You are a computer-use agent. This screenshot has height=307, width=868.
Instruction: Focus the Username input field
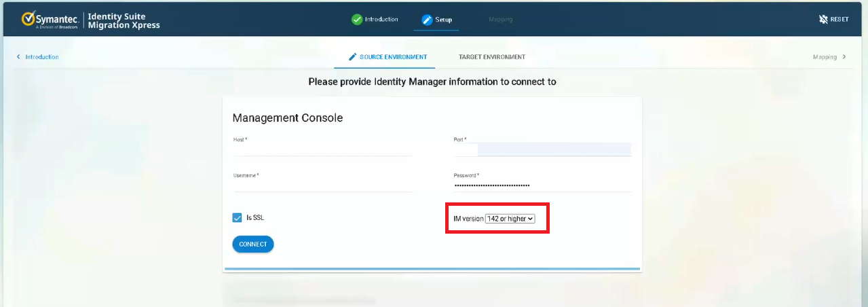coord(322,185)
